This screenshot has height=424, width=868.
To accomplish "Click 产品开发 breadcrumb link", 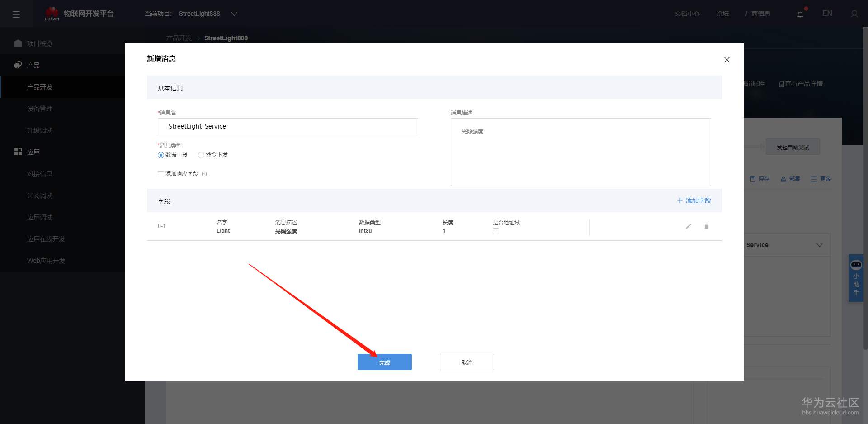I will pos(179,38).
